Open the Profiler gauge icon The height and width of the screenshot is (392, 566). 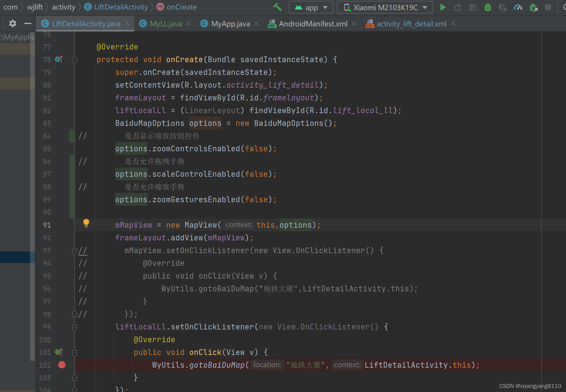[x=518, y=7]
